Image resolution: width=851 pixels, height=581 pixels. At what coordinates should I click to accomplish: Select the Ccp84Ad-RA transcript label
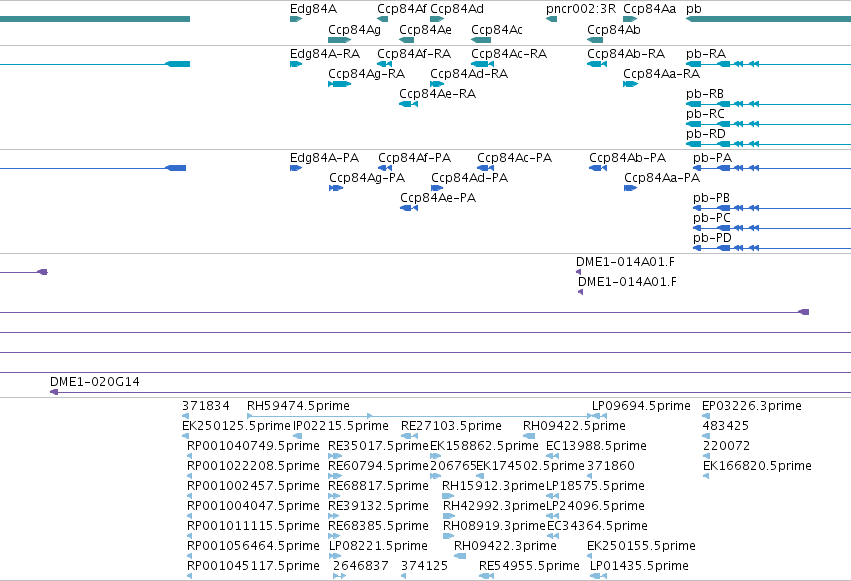(x=469, y=74)
